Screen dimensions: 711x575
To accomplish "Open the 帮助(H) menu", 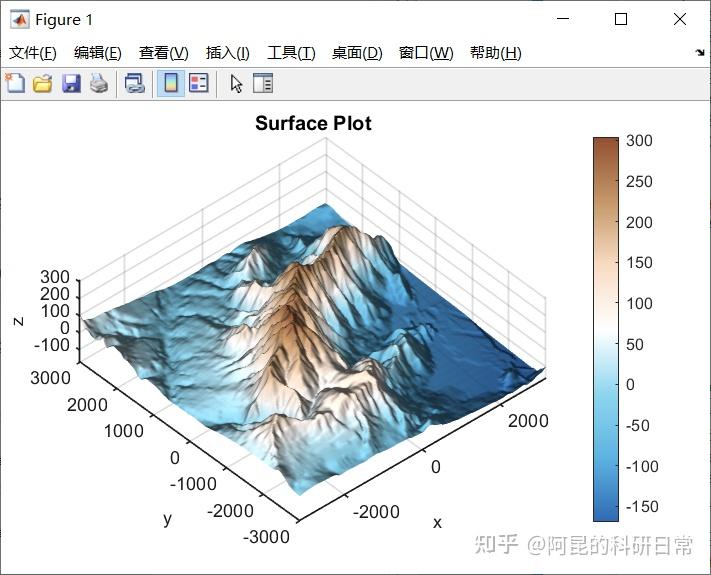I will click(x=496, y=53).
